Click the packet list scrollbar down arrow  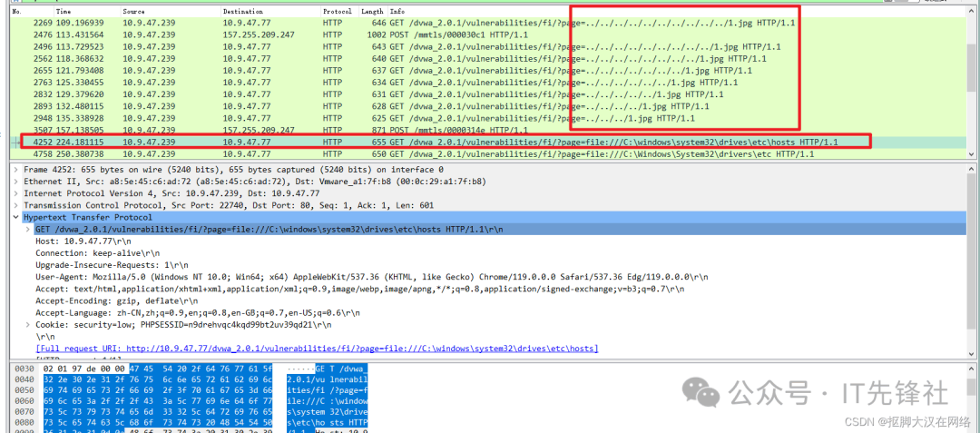[974, 154]
